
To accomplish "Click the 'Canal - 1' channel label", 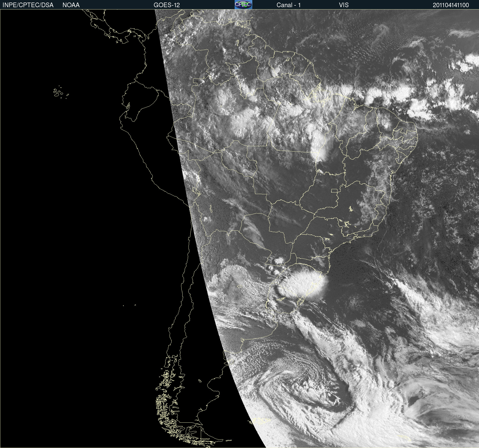I will coord(289,5).
